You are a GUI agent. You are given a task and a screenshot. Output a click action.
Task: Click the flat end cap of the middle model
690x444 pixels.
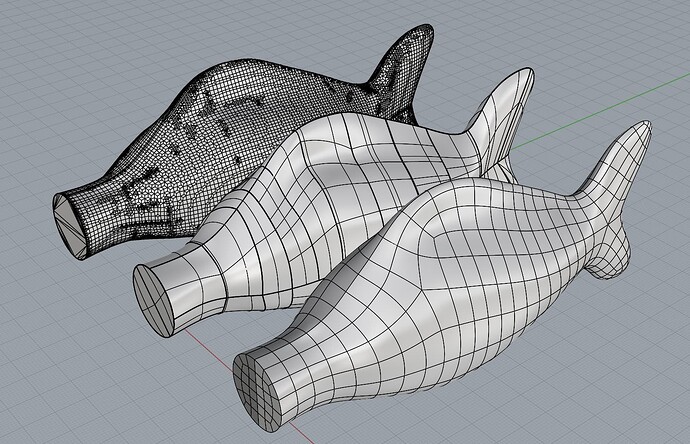click(x=152, y=301)
